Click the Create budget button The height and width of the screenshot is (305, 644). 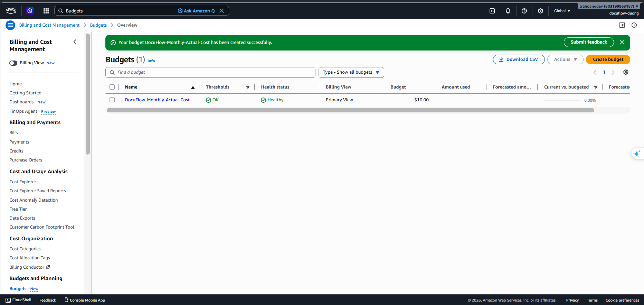(608, 59)
